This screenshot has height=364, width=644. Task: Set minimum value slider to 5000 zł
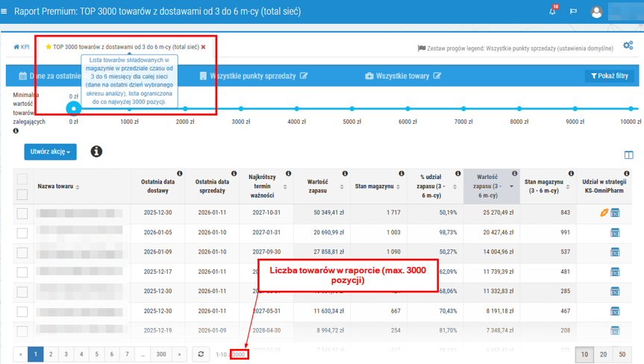pyautogui.click(x=352, y=109)
